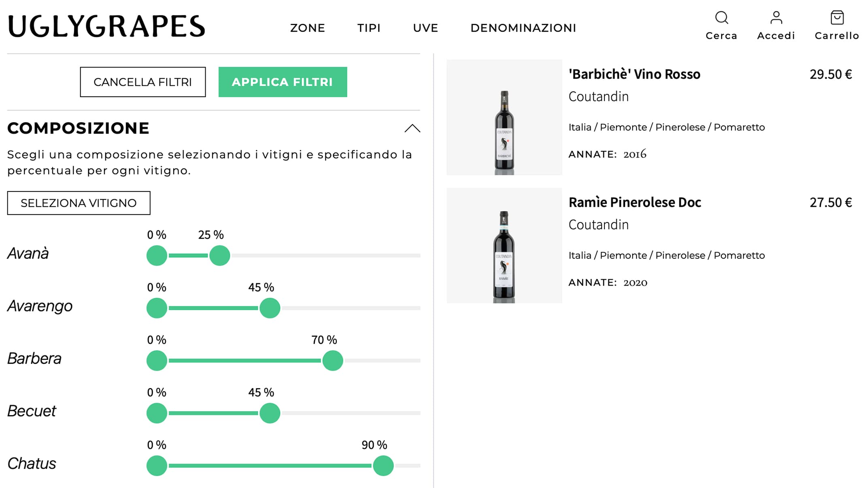Open the Cerca search icon
Screen dimensions: 868x488
click(721, 18)
